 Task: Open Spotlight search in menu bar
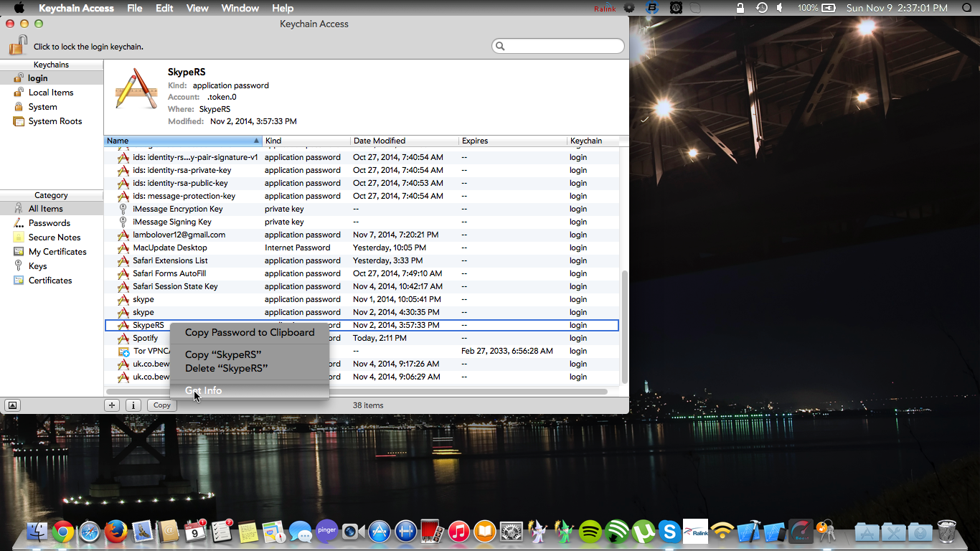[x=966, y=8]
